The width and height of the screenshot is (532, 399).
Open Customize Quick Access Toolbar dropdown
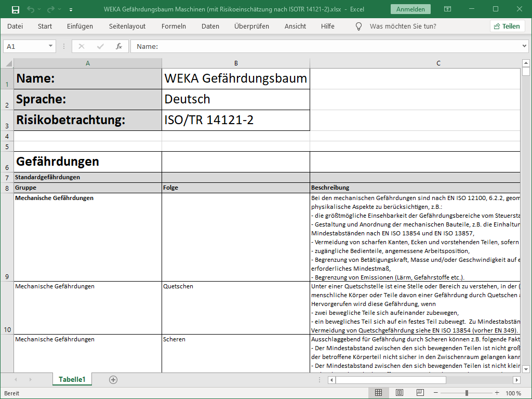point(71,9)
